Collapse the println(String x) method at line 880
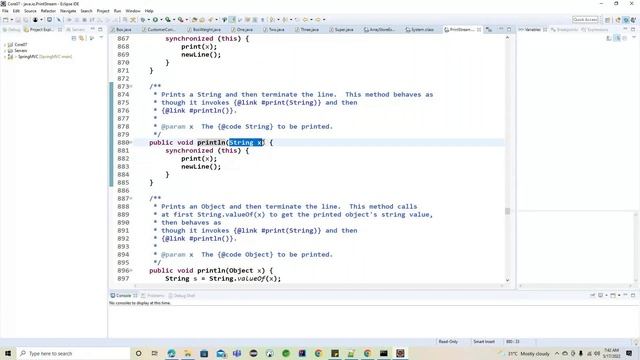 coord(131,142)
